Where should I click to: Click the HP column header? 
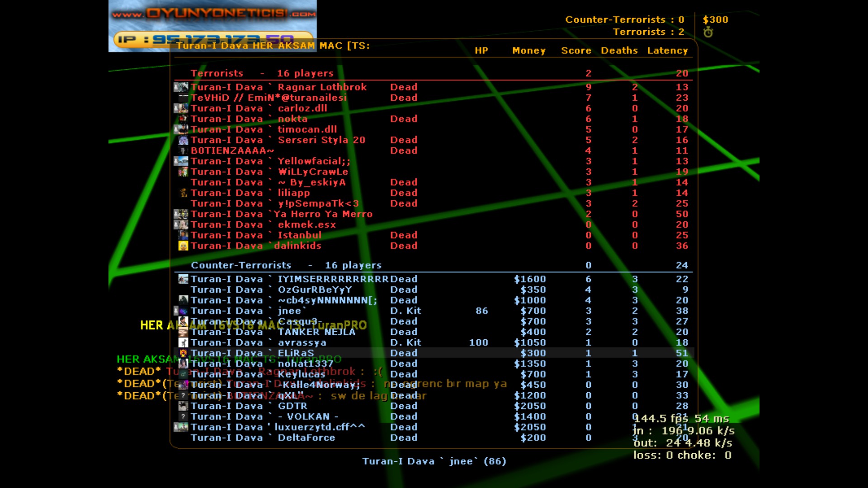click(481, 51)
